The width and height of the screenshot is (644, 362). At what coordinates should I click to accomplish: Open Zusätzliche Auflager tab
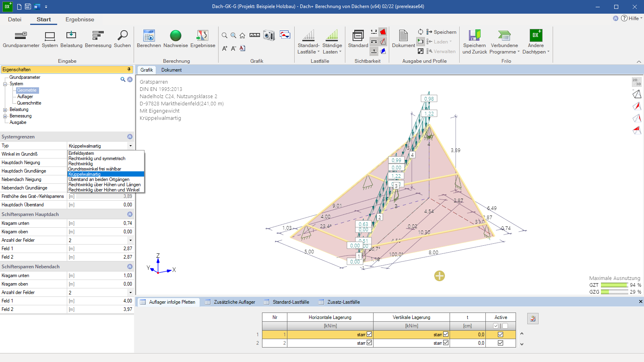[230, 302]
